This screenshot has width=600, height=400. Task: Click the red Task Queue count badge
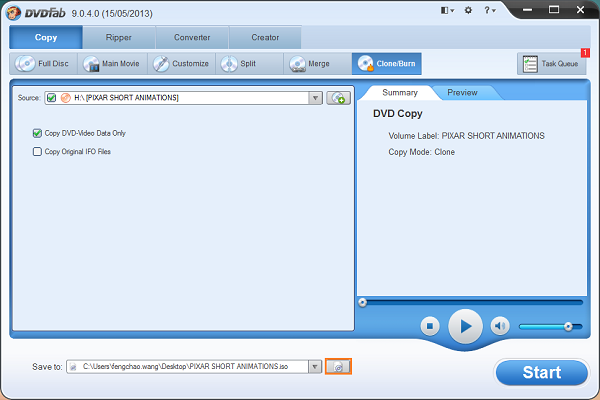[585, 53]
